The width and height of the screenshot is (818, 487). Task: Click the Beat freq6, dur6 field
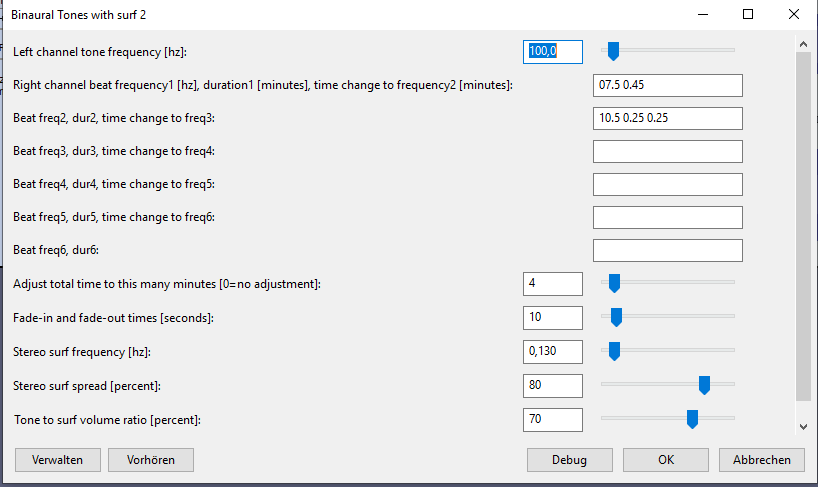point(667,250)
